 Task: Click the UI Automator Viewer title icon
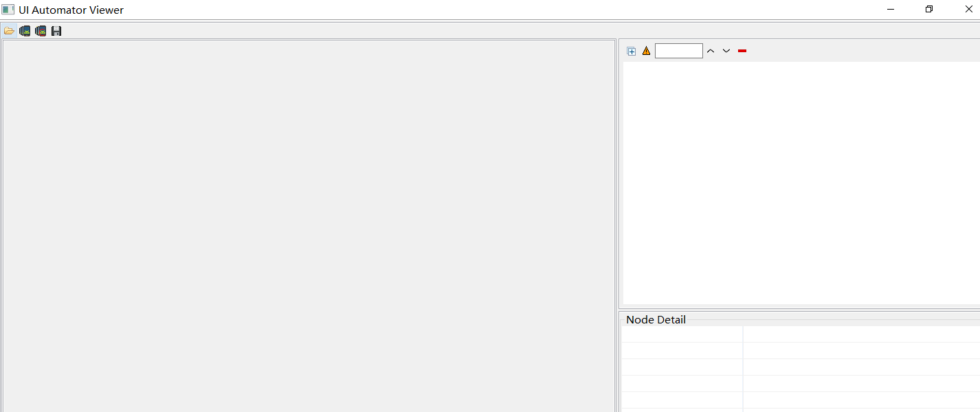click(8, 10)
